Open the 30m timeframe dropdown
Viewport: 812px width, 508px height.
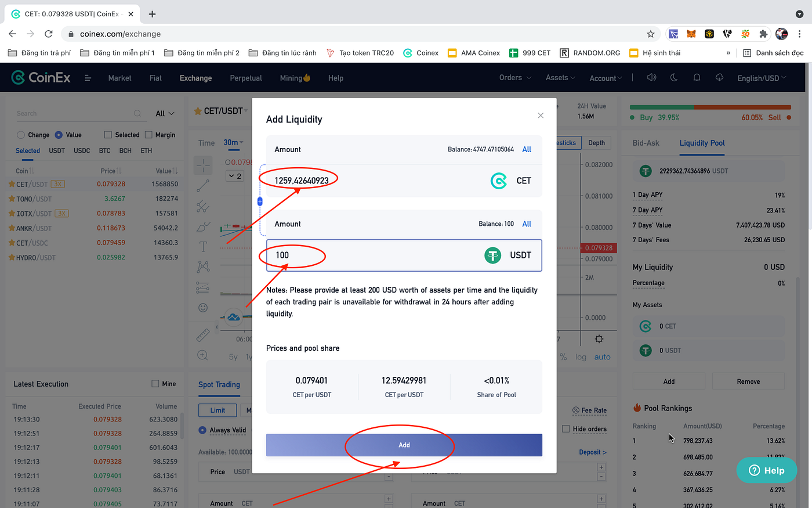[234, 142]
